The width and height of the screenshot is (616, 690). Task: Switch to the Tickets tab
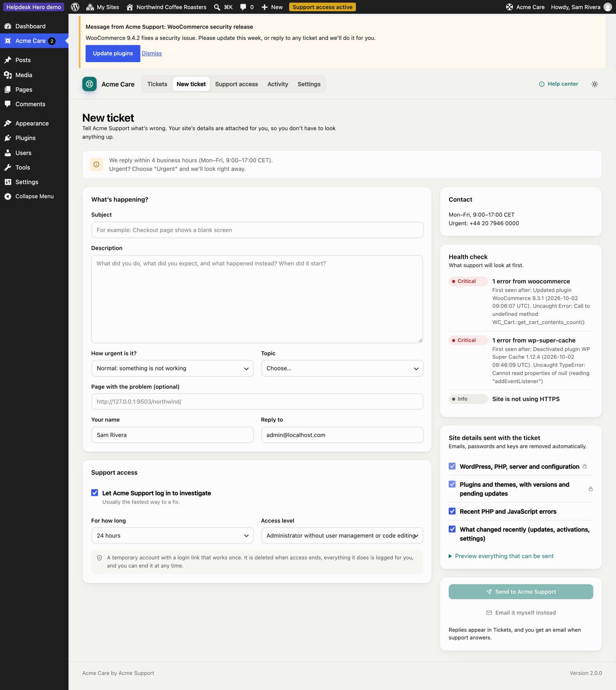point(157,84)
